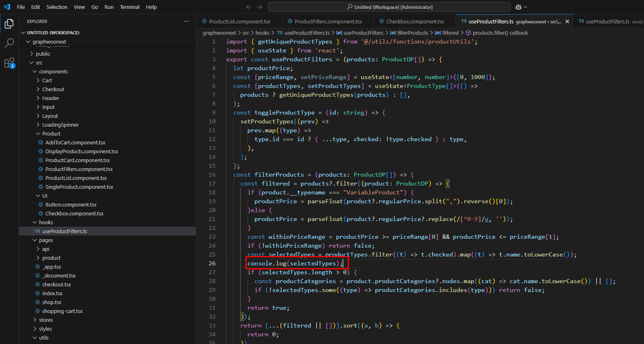Image resolution: width=644 pixels, height=344 pixels.
Task: Go back using the left arrow
Action: [x=249, y=7]
